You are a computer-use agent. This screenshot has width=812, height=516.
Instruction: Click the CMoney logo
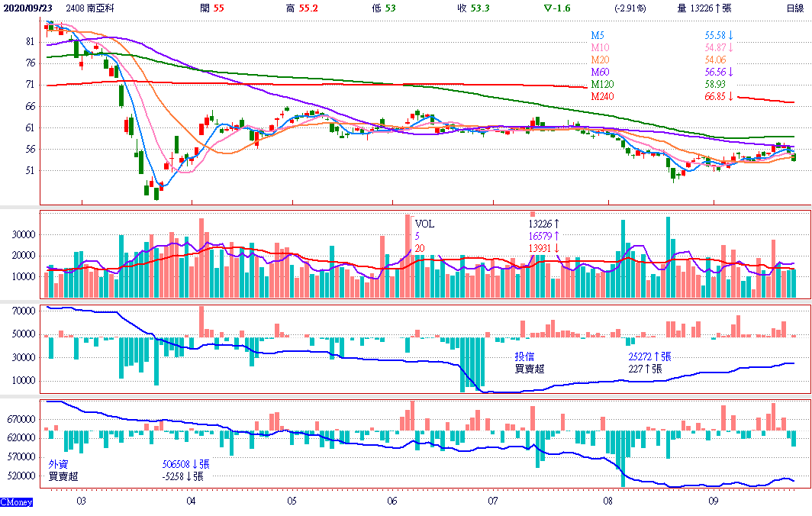tap(15, 502)
